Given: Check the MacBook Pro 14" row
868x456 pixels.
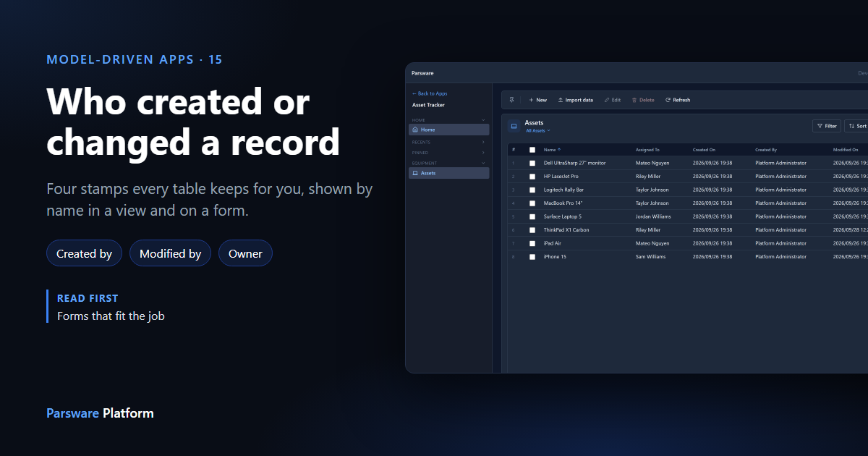Looking at the screenshot, I should click(x=532, y=203).
